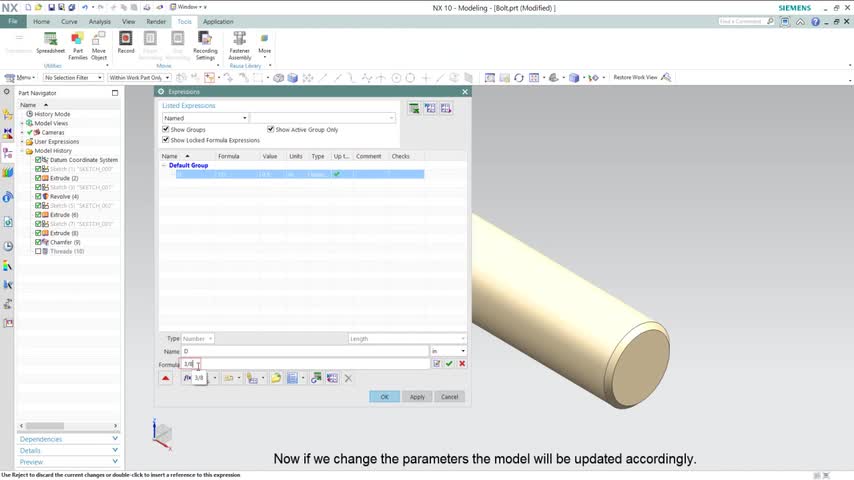Enable Threads (10) feature checkbox
The image size is (854, 480).
pos(38,251)
